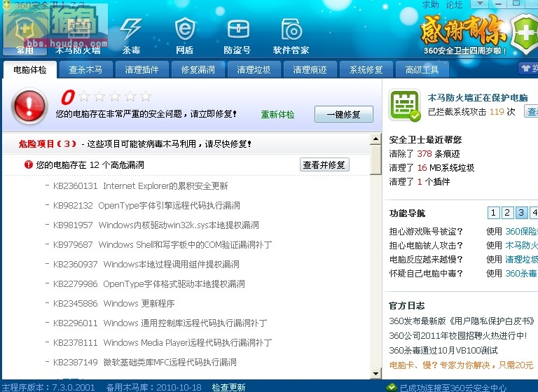The height and width of the screenshot is (392, 538).
Task: Switch to the 清理垃圾 tab
Action: click(254, 69)
